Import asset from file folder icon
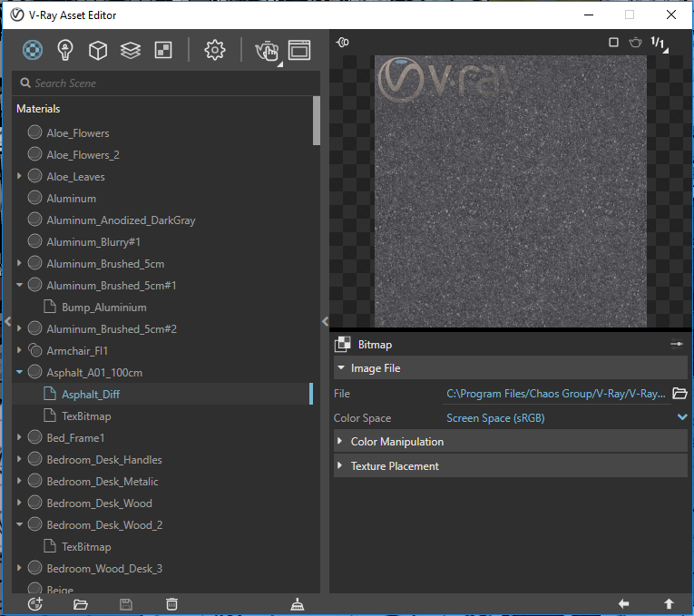 pos(81,604)
